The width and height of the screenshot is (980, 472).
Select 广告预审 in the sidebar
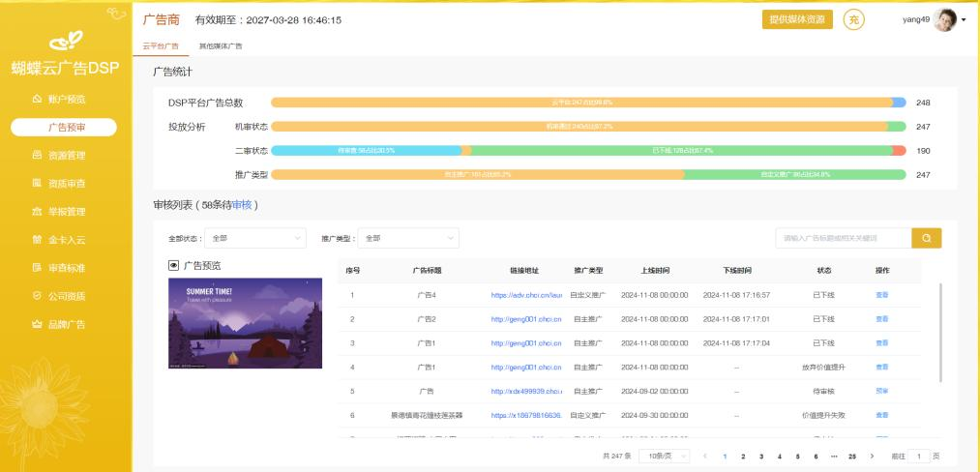(x=64, y=127)
